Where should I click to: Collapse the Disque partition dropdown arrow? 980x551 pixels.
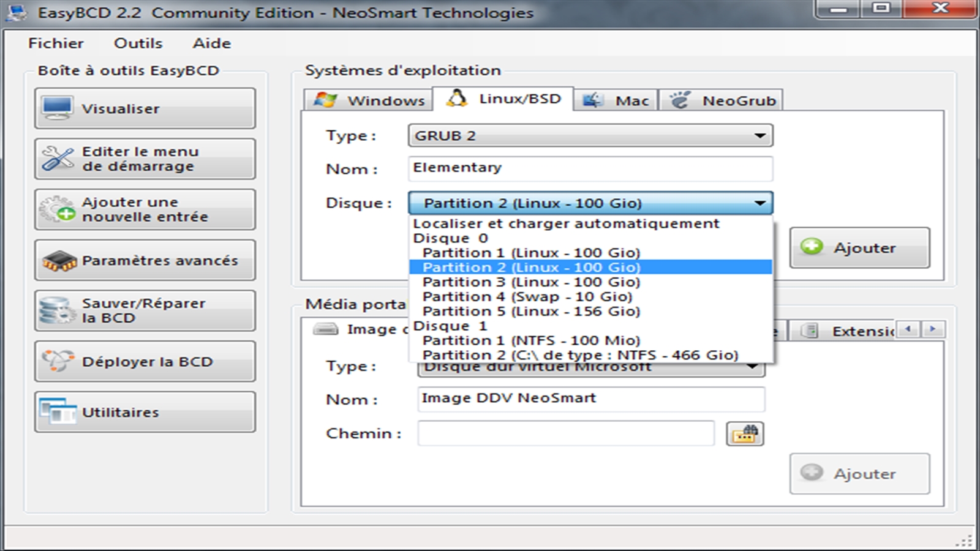(760, 203)
